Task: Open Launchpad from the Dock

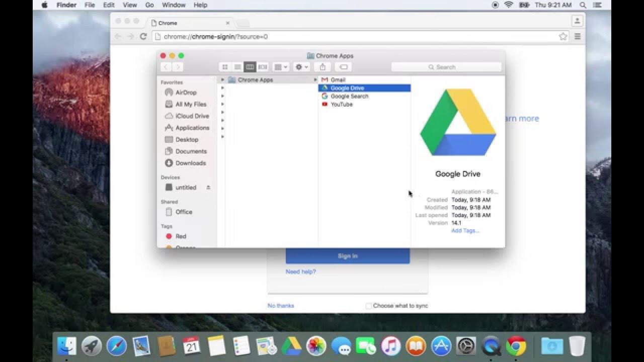Action: click(92, 346)
